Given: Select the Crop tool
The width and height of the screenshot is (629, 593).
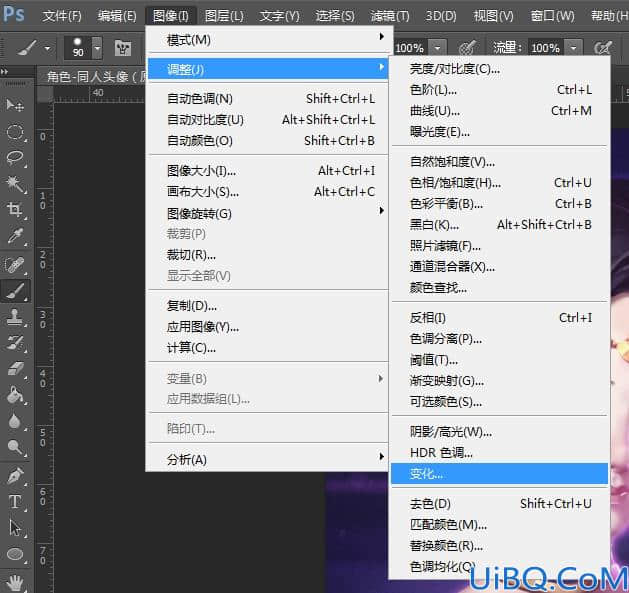Looking at the screenshot, I should click(15, 209).
